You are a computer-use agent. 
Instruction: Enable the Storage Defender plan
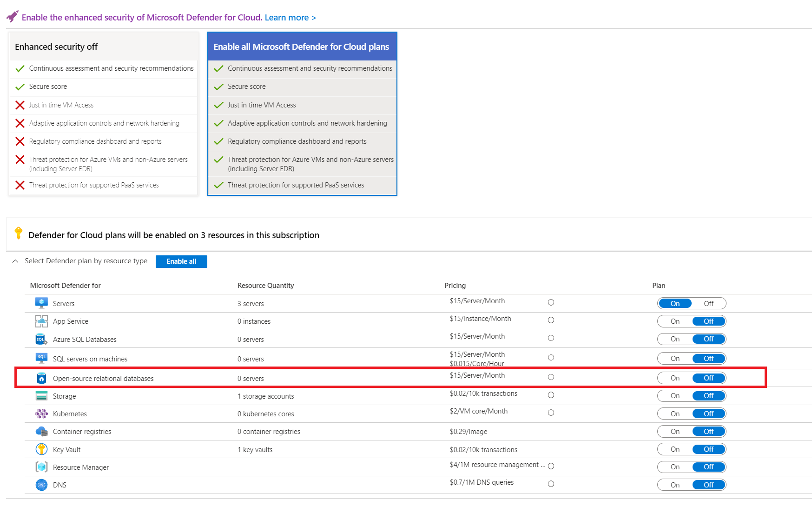pyautogui.click(x=674, y=395)
